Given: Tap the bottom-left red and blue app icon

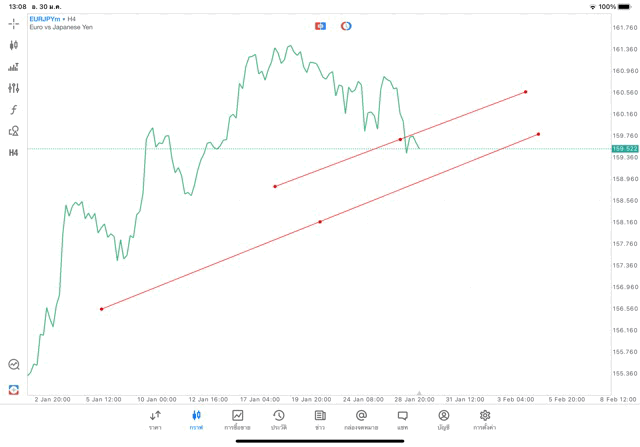Looking at the screenshot, I should [x=14, y=389].
